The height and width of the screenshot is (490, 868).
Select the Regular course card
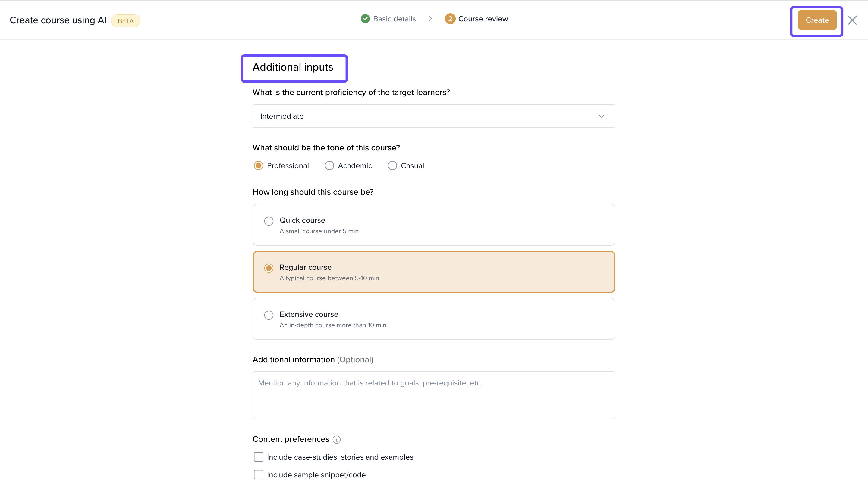tap(433, 272)
